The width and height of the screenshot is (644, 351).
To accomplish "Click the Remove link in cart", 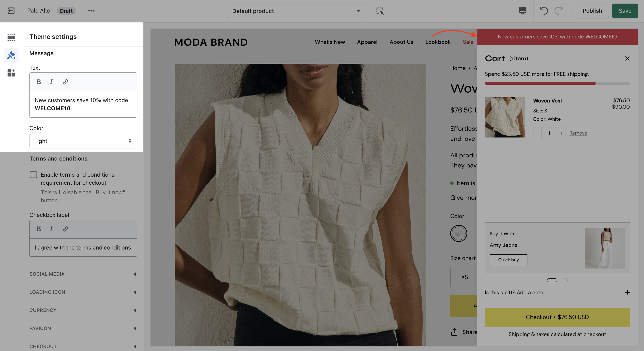I will click(578, 133).
